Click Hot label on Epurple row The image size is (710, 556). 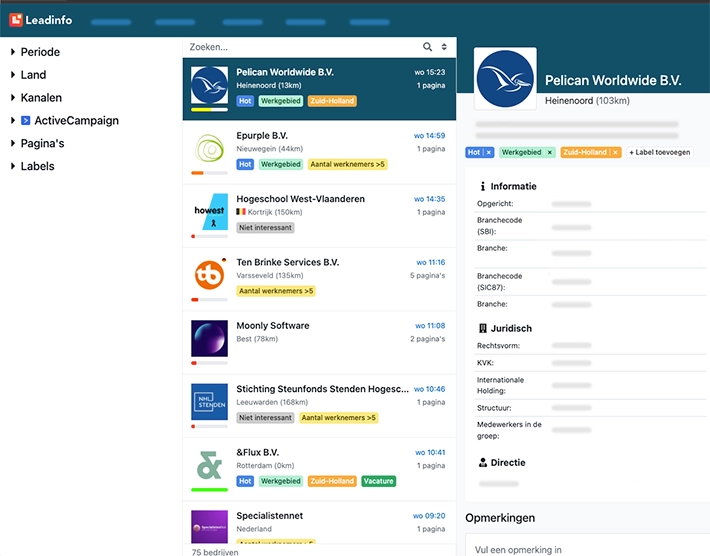tap(245, 164)
